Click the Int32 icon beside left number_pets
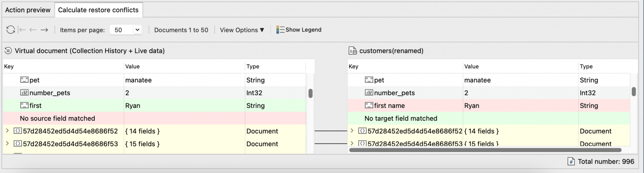Image resolution: width=644 pixels, height=173 pixels. coord(24,93)
